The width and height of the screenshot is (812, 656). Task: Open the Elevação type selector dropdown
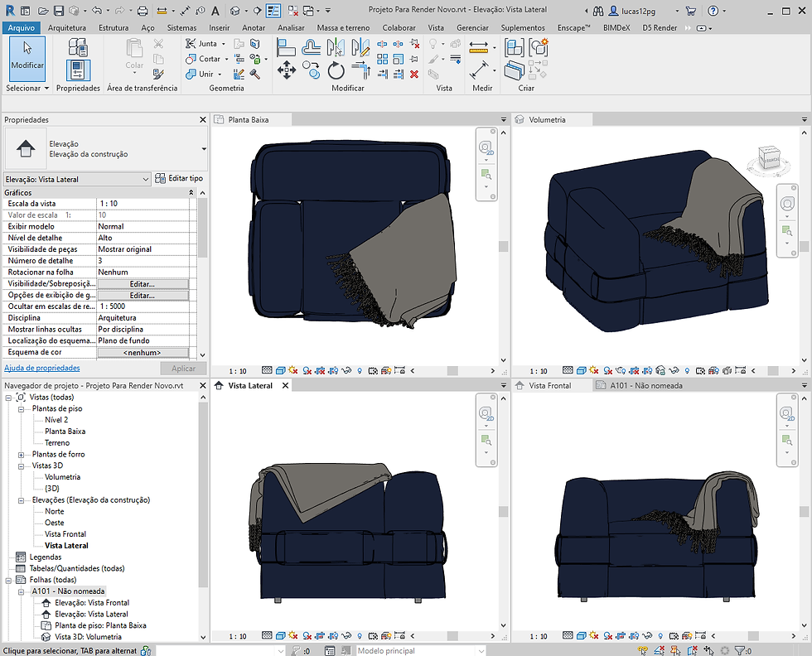[204, 149]
